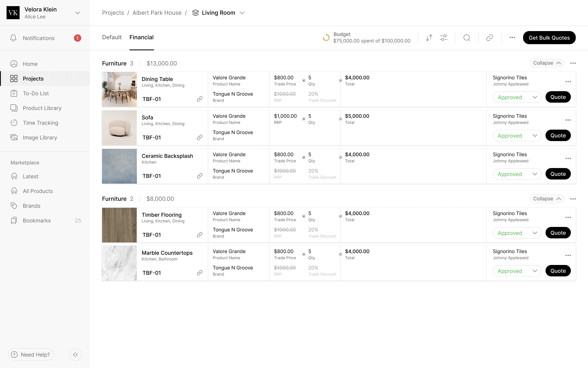The width and height of the screenshot is (588, 368).
Task: Click the link icon in Marble Countertops row
Action: (199, 273)
